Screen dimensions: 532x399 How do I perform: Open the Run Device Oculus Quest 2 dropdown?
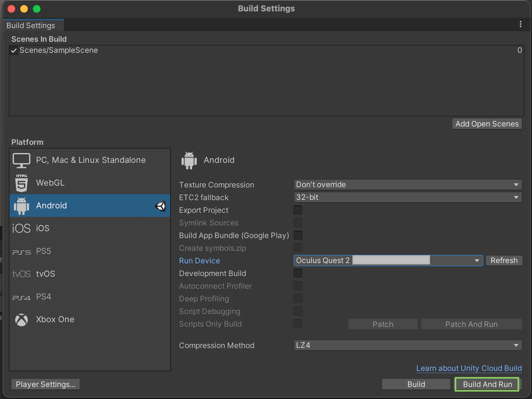388,261
